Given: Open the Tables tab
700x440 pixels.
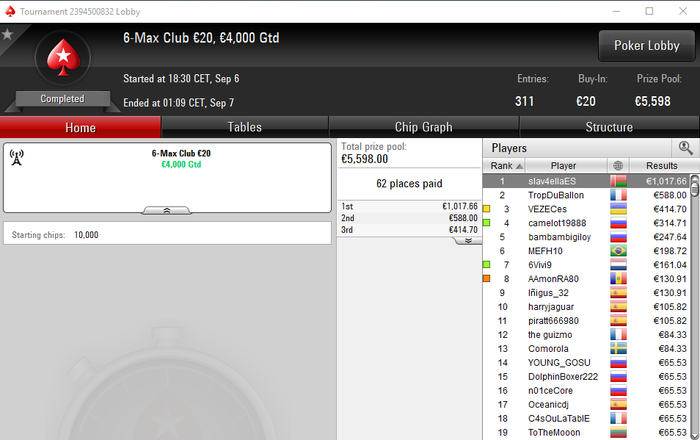Looking at the screenshot, I should tap(245, 127).
